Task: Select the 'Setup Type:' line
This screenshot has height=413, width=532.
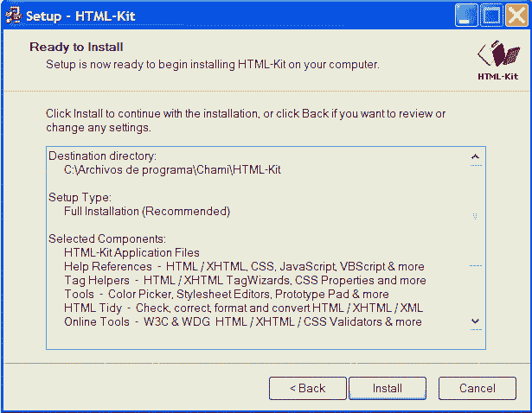Action: [x=80, y=197]
